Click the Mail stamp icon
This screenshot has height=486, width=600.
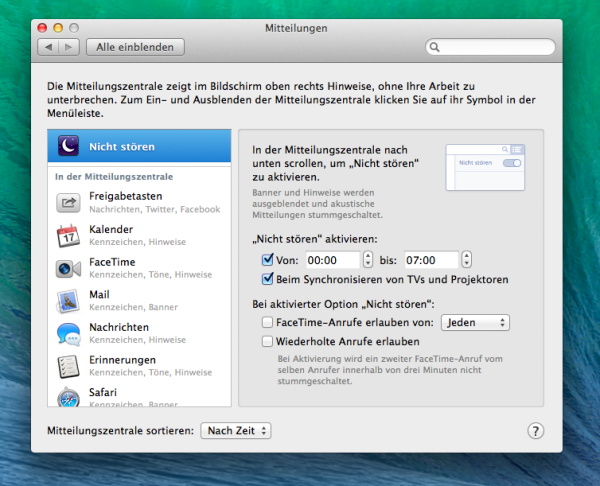click(68, 301)
